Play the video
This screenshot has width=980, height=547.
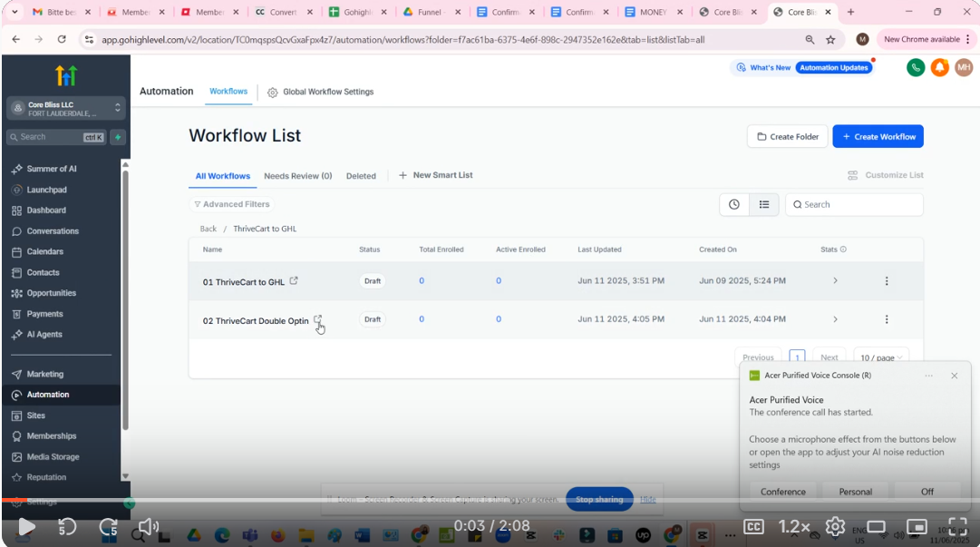click(x=25, y=527)
